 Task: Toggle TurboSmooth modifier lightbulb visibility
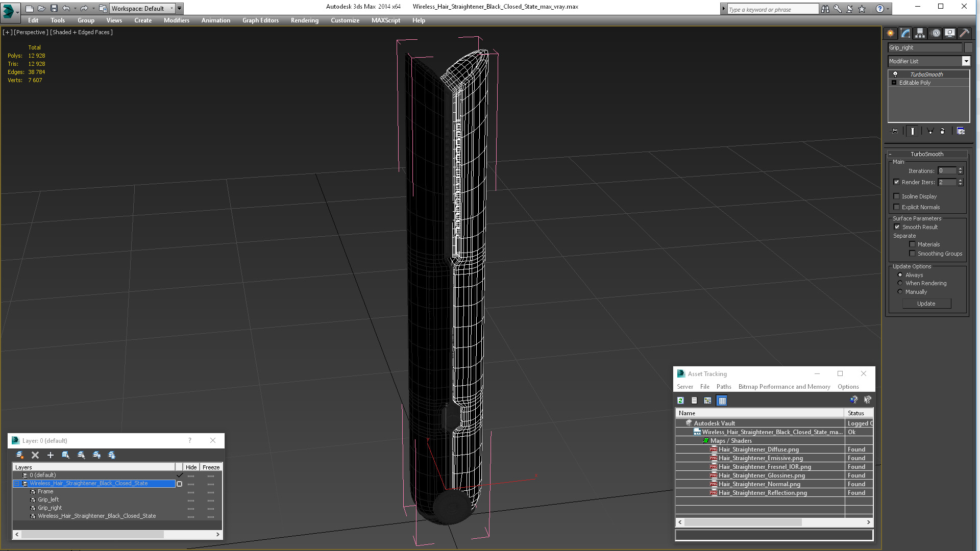[x=895, y=74]
